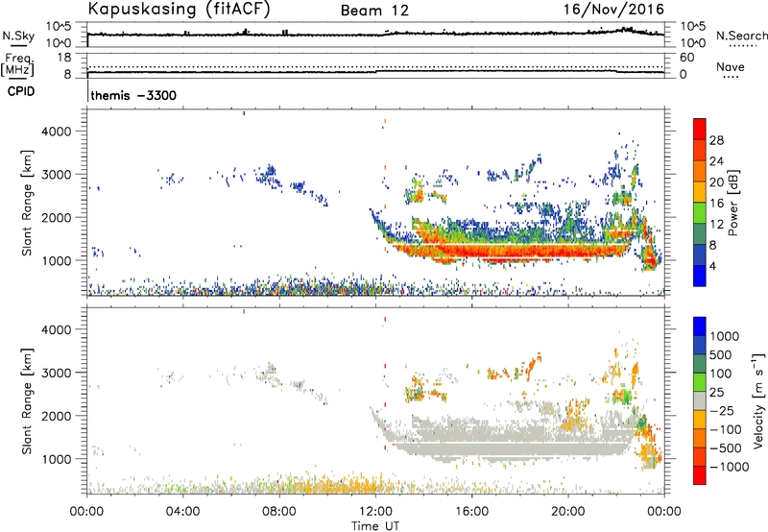Click the gray segment of the velocity colorbar
This screenshot has width=768, height=532.
(700, 400)
